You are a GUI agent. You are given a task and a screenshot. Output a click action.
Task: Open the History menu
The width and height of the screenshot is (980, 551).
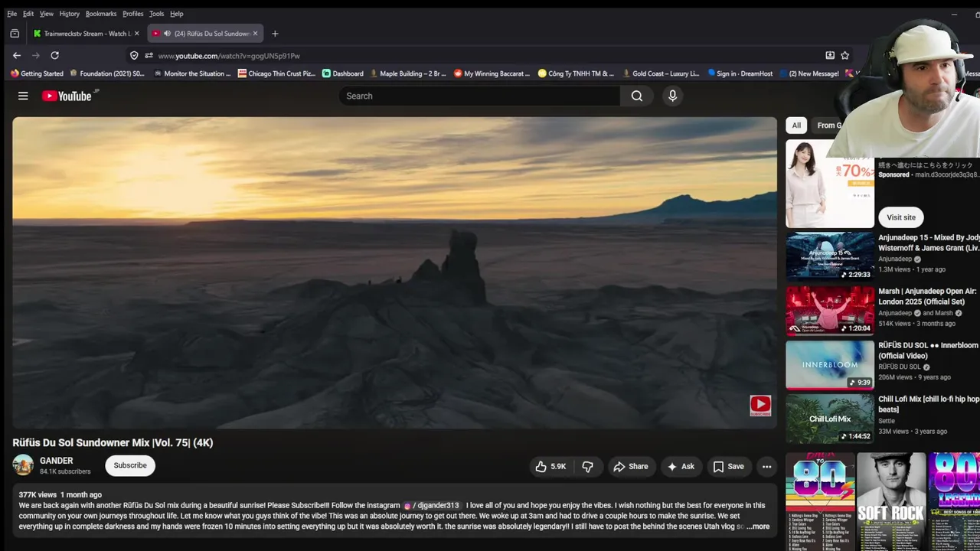tap(69, 14)
